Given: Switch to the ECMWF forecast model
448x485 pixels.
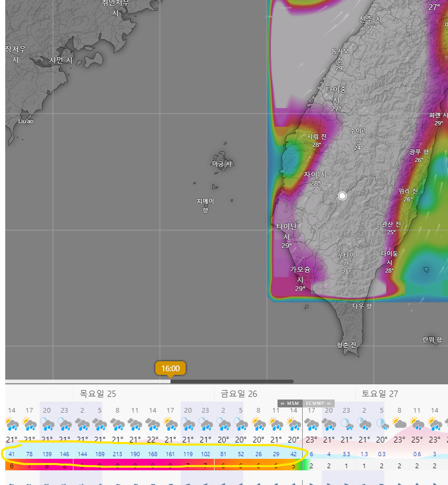Looking at the screenshot, I should [x=318, y=403].
